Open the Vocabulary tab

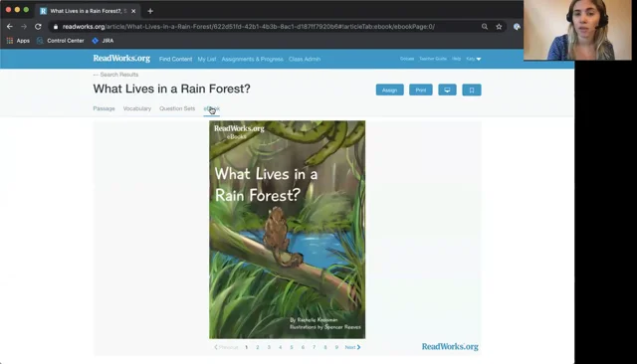[137, 108]
